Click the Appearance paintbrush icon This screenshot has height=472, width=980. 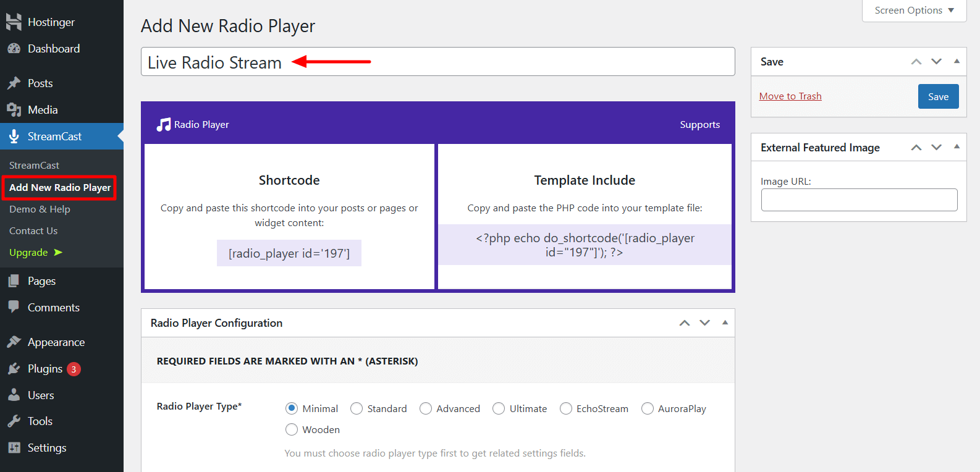point(14,342)
